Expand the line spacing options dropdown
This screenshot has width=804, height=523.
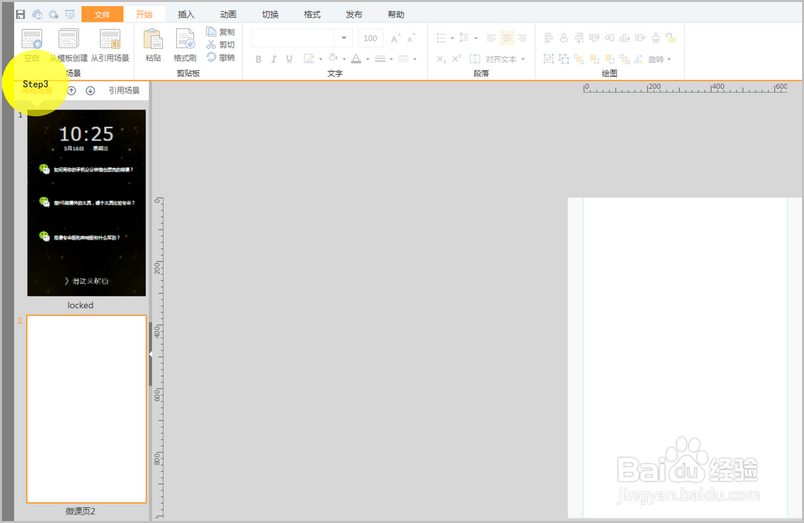(x=476, y=38)
